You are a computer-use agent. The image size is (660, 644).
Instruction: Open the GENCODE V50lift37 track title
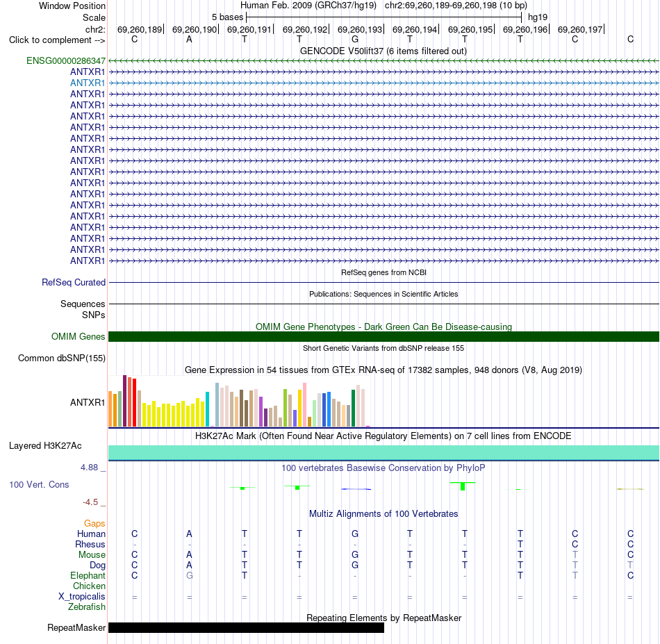[x=383, y=51]
